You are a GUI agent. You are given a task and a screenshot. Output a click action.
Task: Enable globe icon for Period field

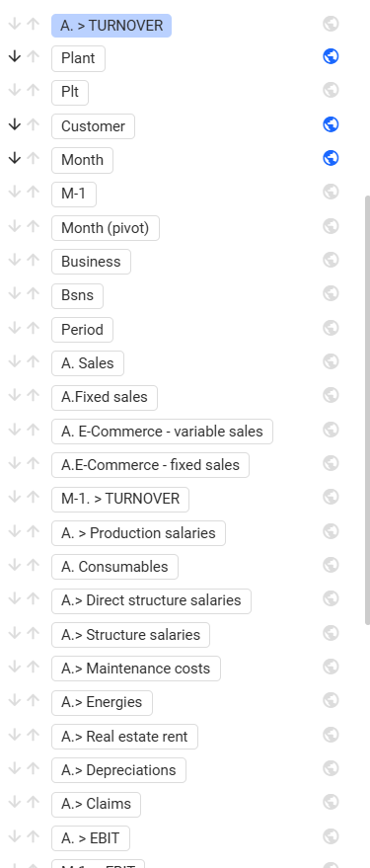(x=331, y=328)
